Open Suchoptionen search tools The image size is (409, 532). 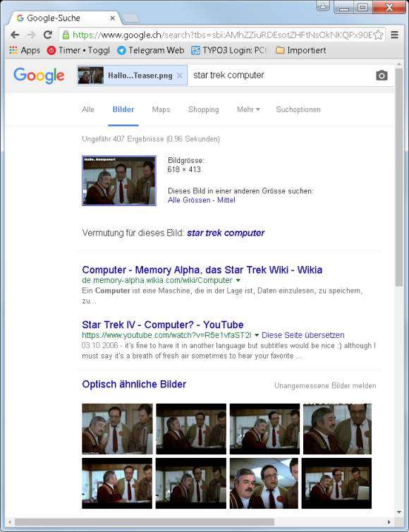298,109
